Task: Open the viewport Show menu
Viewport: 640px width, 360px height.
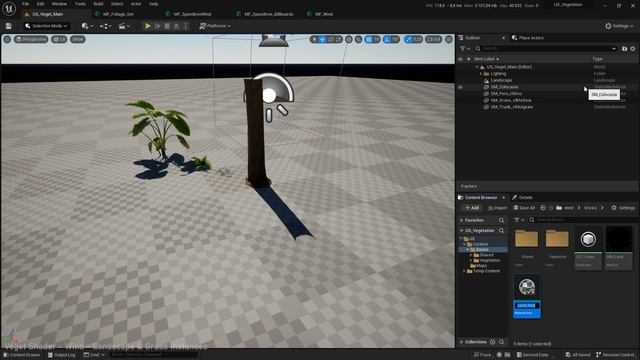Action: pyautogui.click(x=78, y=39)
